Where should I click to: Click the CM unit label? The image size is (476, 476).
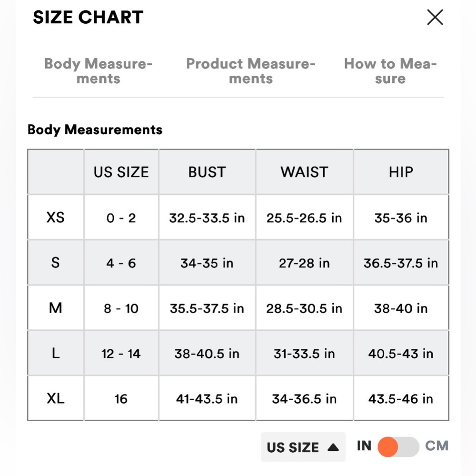436,446
